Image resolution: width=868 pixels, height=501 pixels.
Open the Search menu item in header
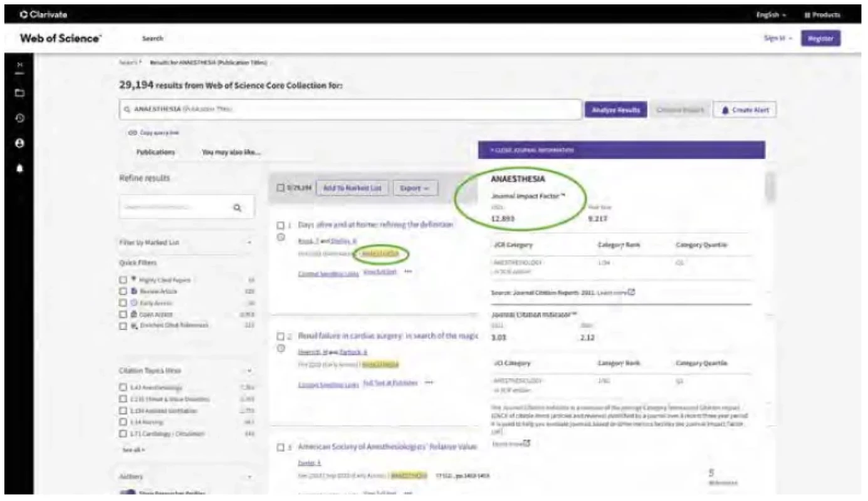pos(153,38)
